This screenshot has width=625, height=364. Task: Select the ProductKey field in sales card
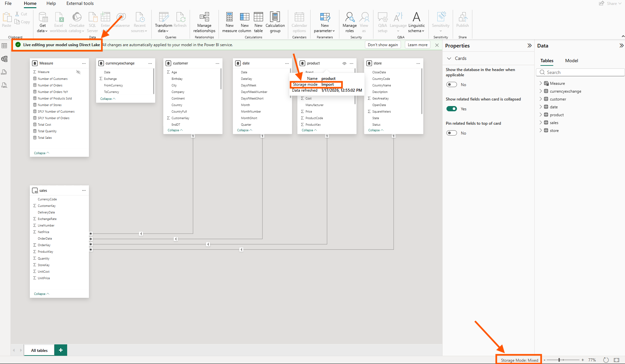click(45, 252)
